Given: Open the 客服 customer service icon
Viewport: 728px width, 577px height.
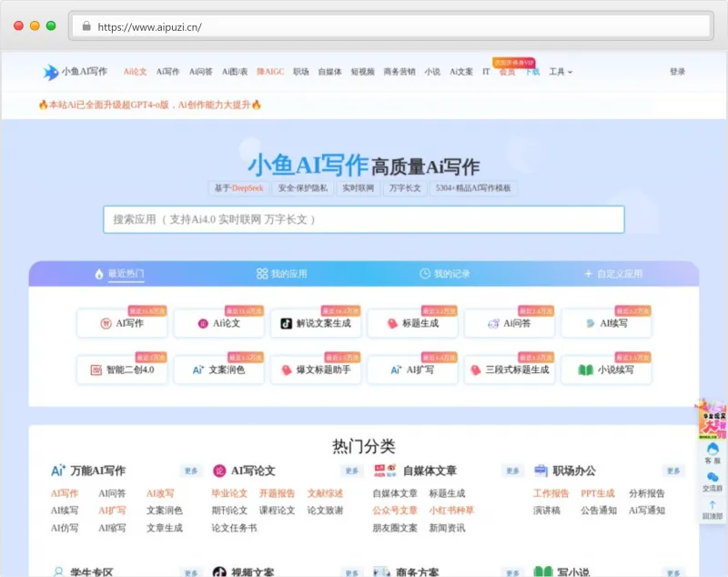Looking at the screenshot, I should pos(712,452).
